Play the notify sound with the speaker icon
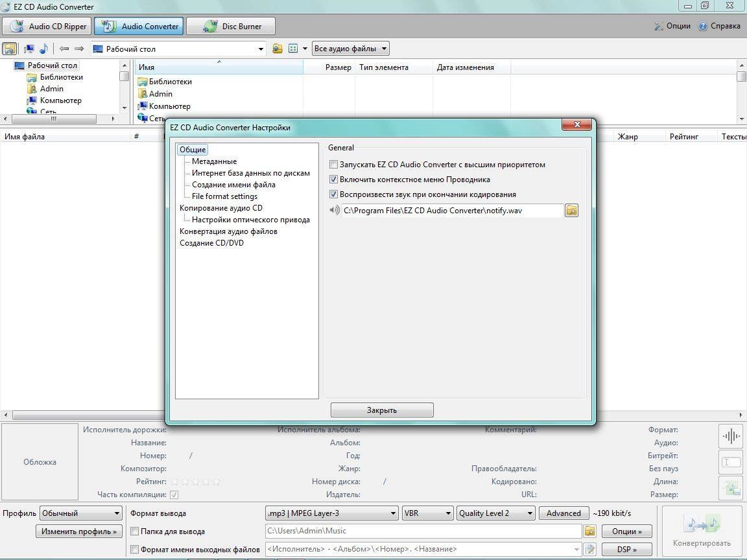 (335, 210)
